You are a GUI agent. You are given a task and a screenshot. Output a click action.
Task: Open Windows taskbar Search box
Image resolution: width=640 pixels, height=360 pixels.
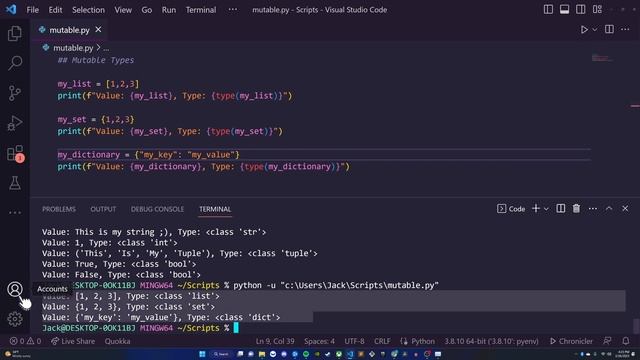pos(221,354)
